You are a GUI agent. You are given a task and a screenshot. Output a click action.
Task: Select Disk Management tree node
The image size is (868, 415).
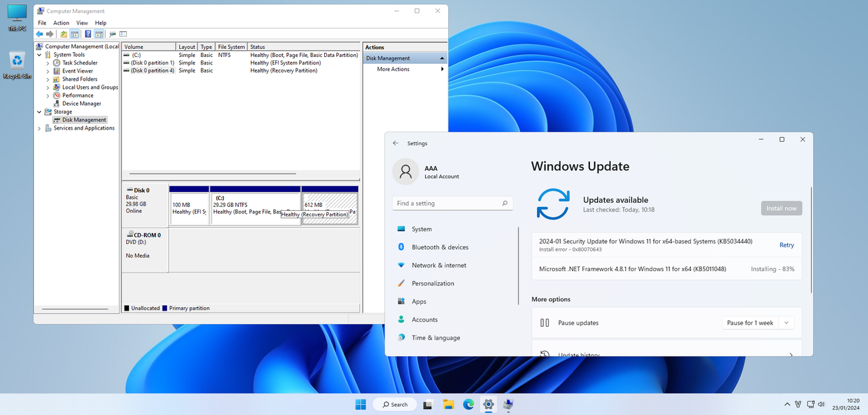[x=80, y=120]
